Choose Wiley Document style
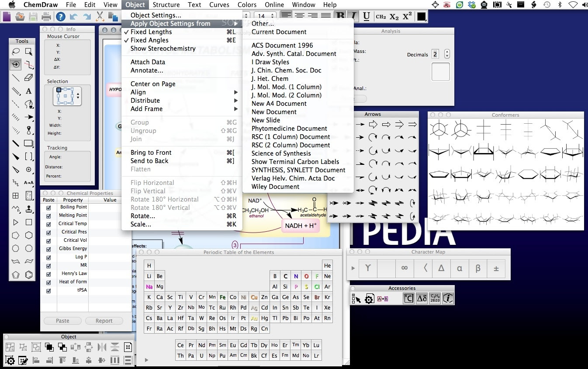 tap(298, 187)
